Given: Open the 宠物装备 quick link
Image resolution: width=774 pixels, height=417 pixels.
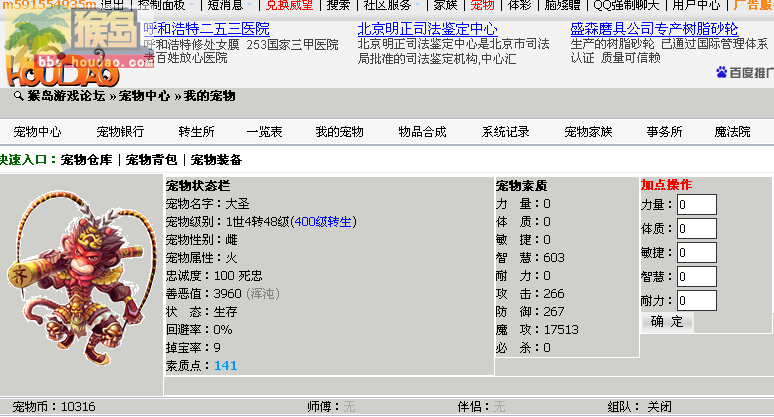Looking at the screenshot, I should pos(216,160).
